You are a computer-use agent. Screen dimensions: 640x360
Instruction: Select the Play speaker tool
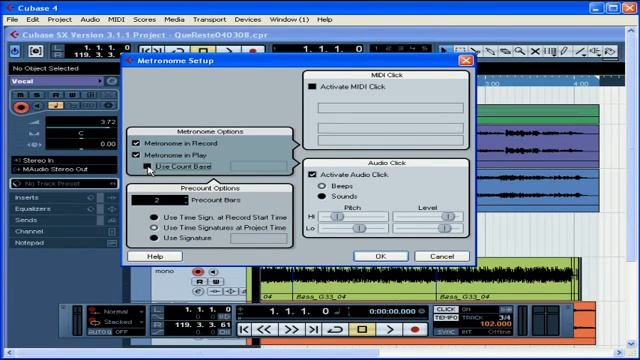pyautogui.click(x=595, y=51)
